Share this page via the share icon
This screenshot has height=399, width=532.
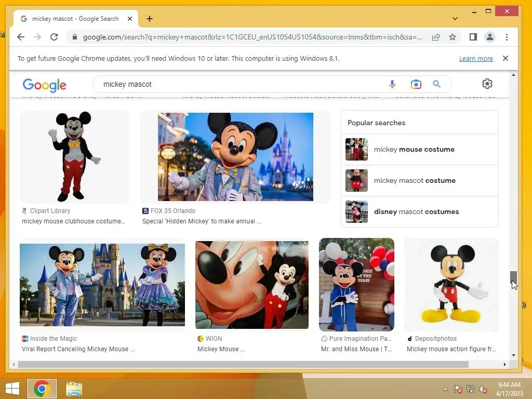pyautogui.click(x=436, y=37)
